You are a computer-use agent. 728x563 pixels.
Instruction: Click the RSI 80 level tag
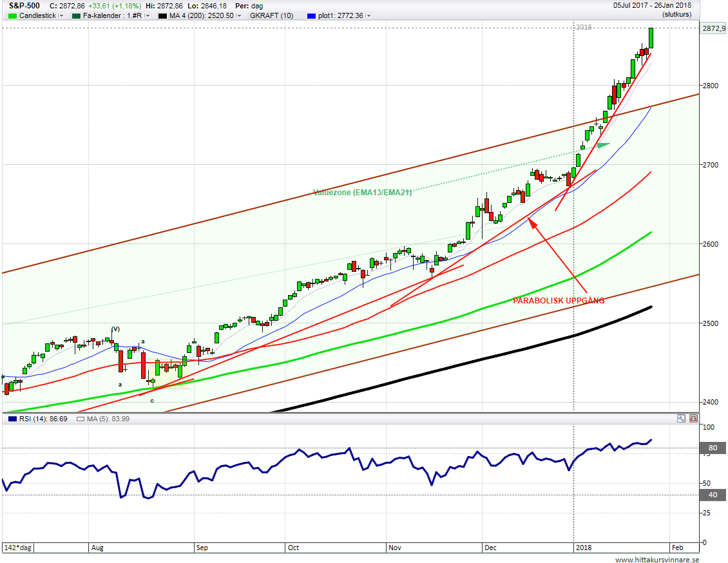[713, 448]
